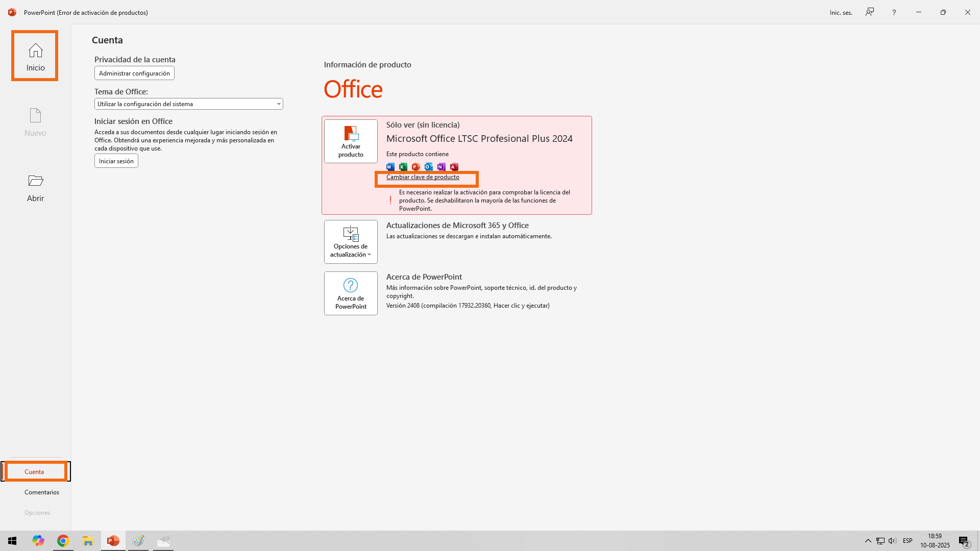Open File Explorer from taskbar

[x=88, y=541]
